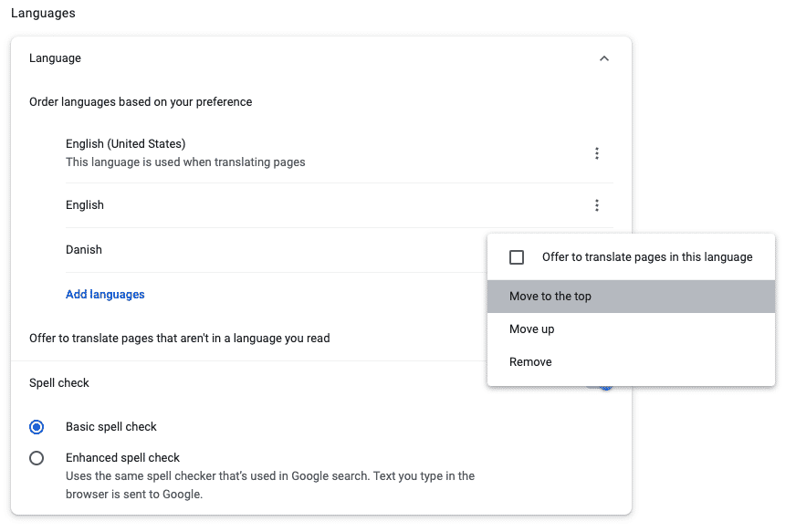
Task: Select Move to the top
Action: (x=549, y=296)
